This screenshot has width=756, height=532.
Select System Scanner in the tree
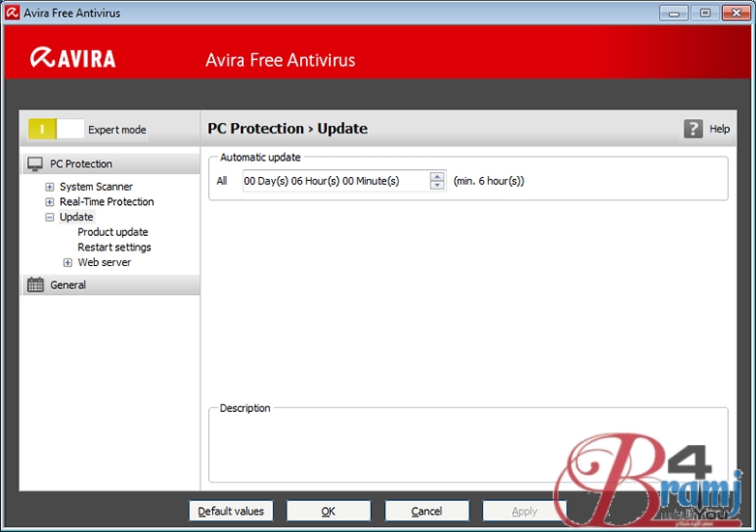click(96, 187)
